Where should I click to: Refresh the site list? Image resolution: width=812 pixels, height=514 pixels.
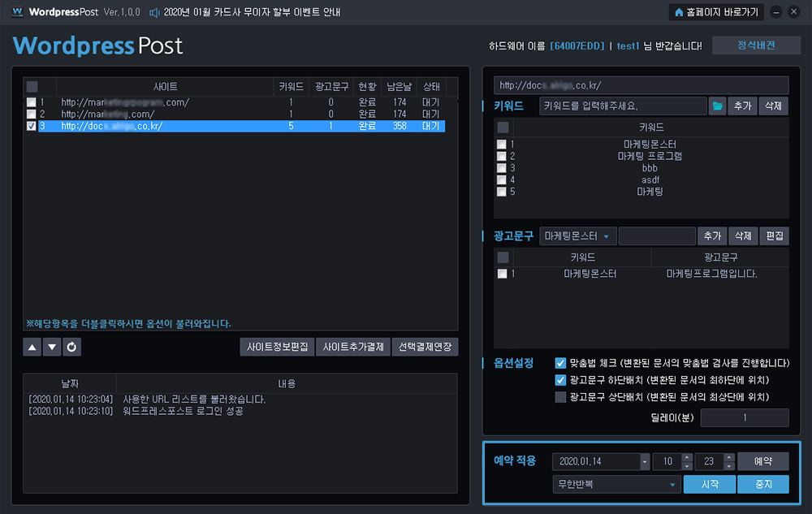(71, 347)
